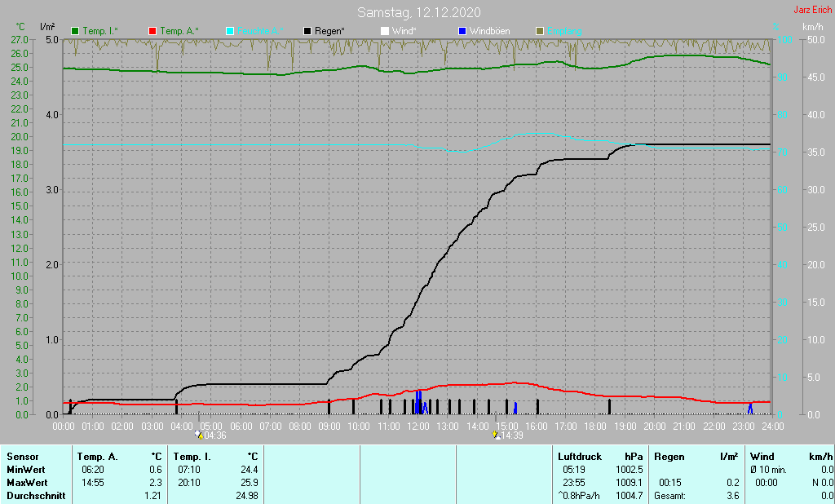This screenshot has width=835, height=504.
Task: Select the 'Regen*' legend label
Action: click(329, 32)
